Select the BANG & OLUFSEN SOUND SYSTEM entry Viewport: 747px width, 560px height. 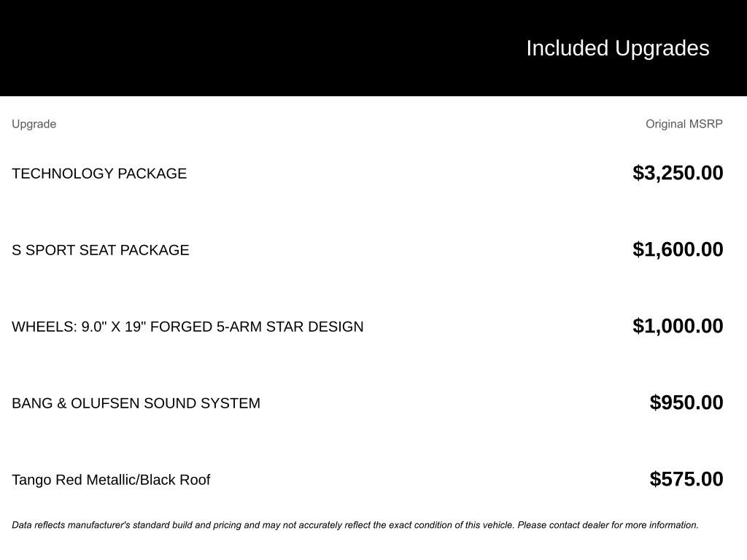coord(136,403)
